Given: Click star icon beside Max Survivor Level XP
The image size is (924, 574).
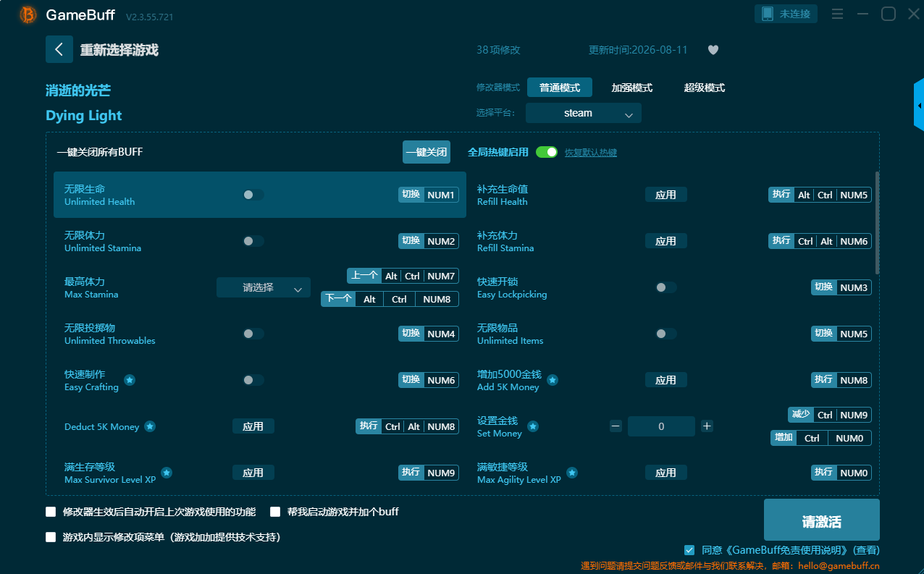Looking at the screenshot, I should (x=167, y=473).
